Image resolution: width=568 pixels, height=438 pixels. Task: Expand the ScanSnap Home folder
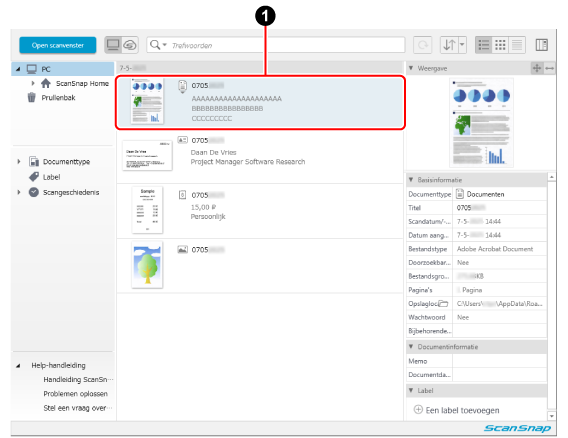tap(33, 83)
